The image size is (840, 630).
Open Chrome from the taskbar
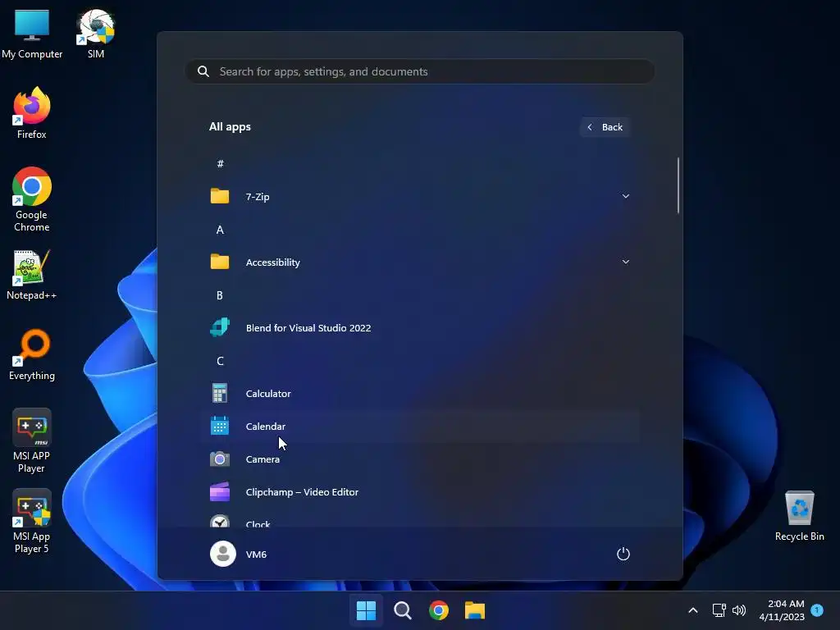click(439, 610)
